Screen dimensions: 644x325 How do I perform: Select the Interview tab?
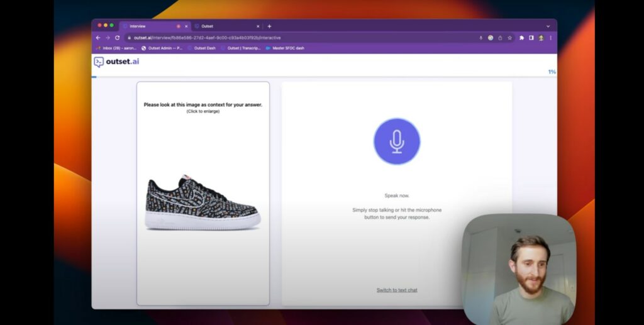coord(155,26)
